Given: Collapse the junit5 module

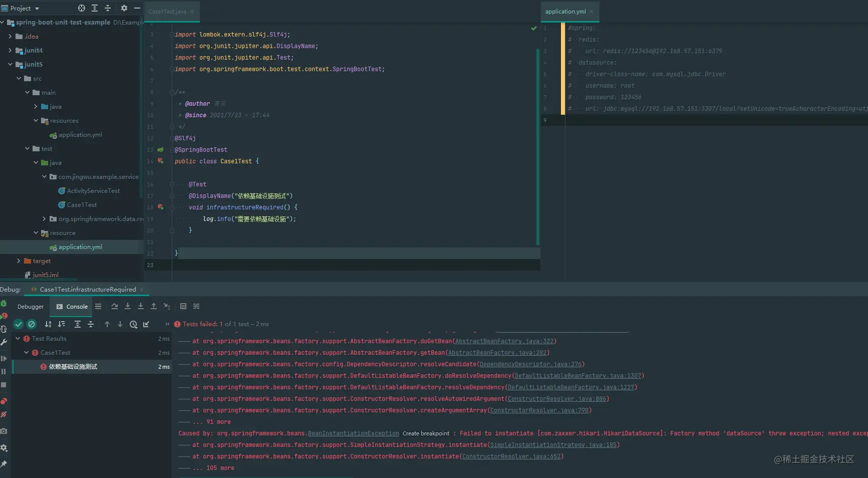Looking at the screenshot, I should click(10, 64).
